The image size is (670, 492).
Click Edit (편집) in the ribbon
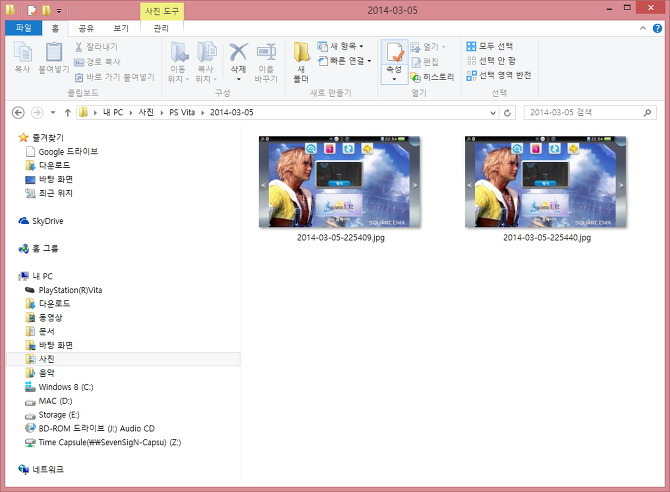(x=424, y=62)
